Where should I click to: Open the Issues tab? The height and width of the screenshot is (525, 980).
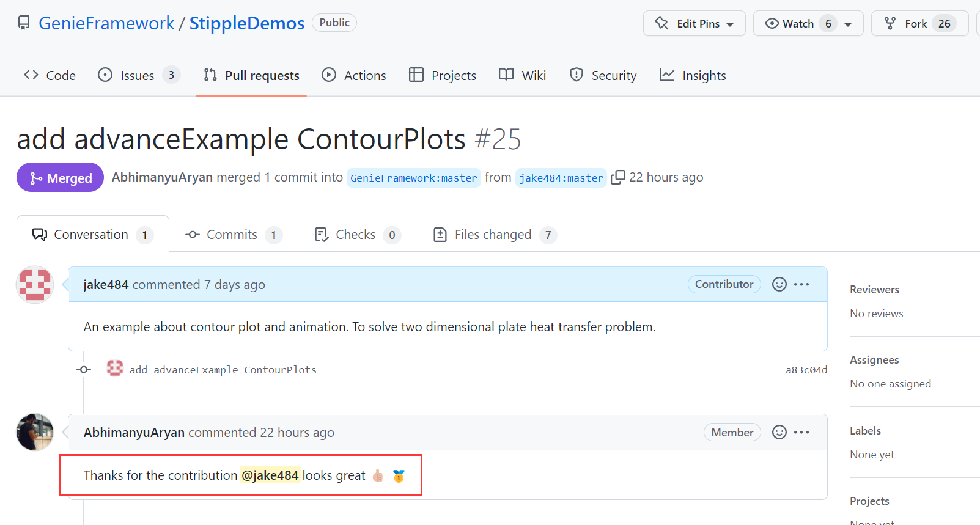coord(138,75)
